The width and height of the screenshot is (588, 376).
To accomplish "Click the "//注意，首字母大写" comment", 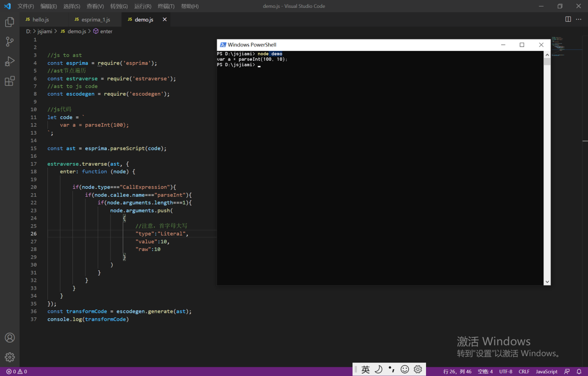I will coord(161,226).
